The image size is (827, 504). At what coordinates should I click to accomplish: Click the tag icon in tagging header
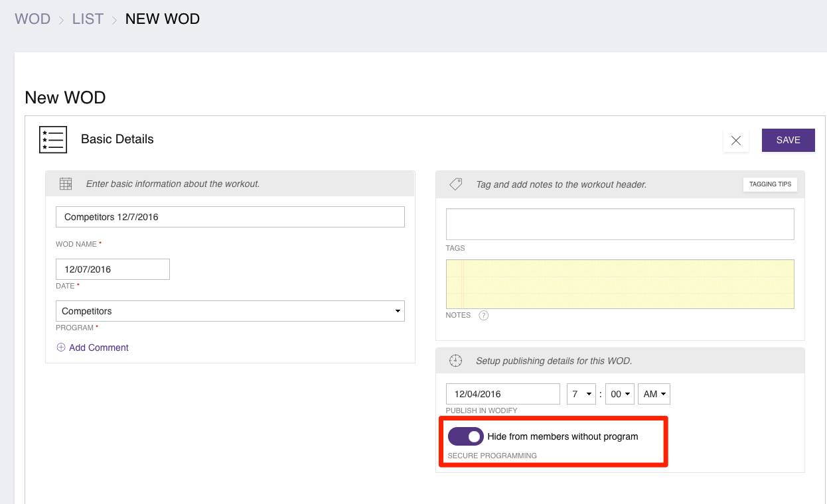tap(455, 184)
